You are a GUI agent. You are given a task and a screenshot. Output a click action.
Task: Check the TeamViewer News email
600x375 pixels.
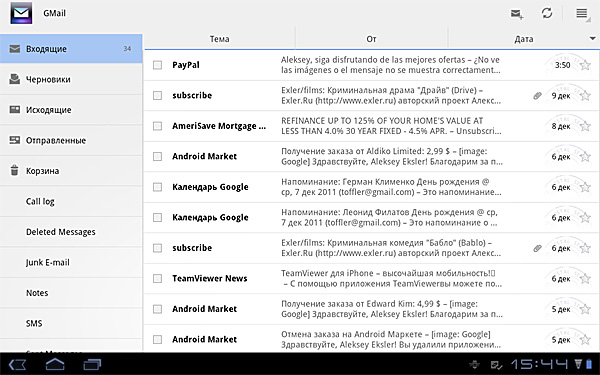[157, 279]
